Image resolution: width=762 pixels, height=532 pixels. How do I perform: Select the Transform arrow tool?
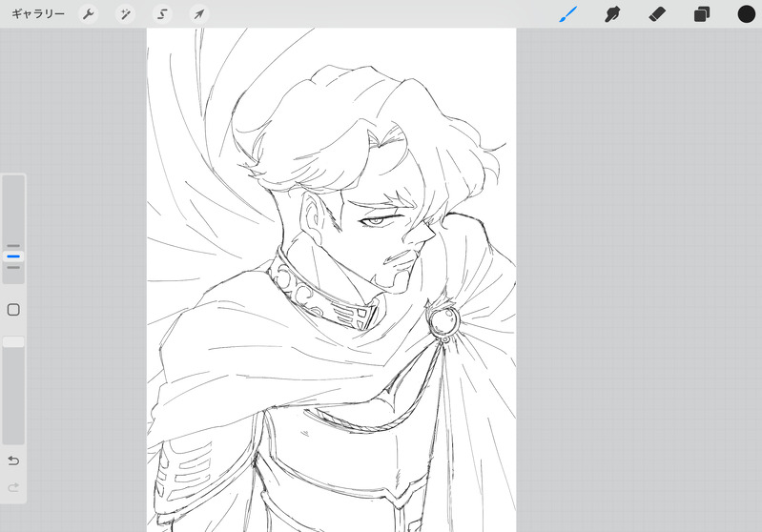click(x=199, y=14)
